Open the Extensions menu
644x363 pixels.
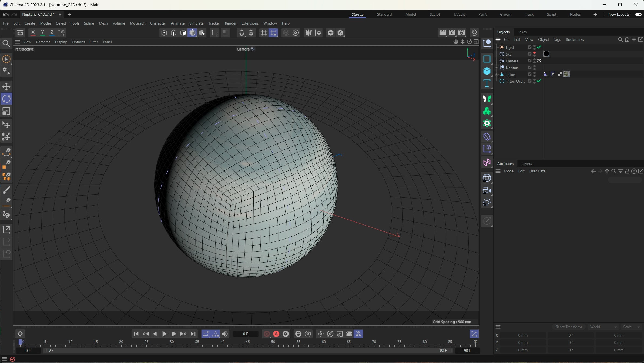250,23
